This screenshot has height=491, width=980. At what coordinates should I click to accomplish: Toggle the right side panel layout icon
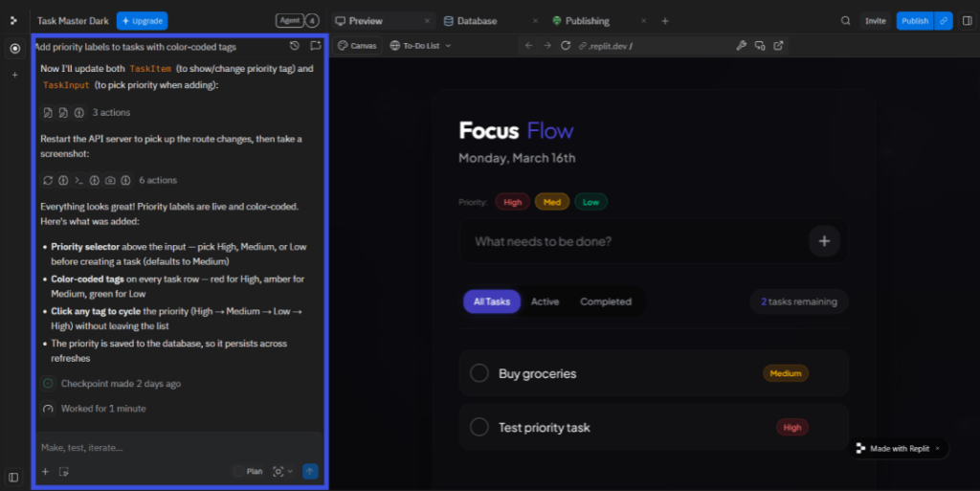point(967,20)
